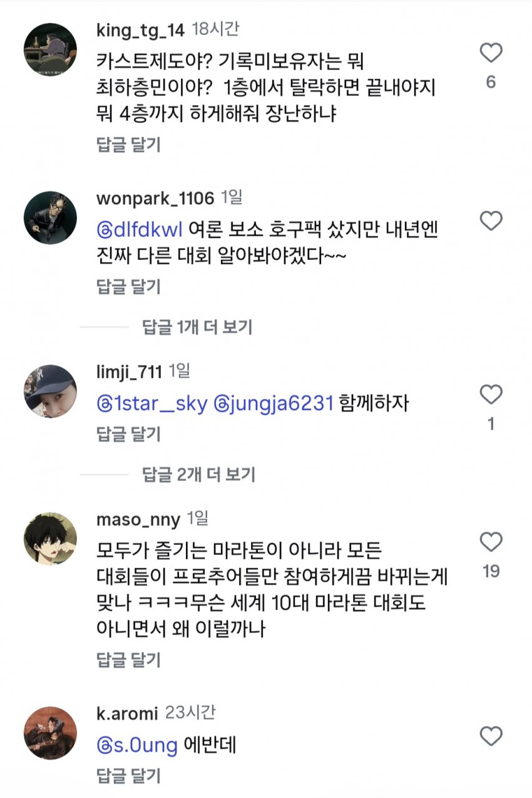Expand '답글 2개 더 보기' replies
The image size is (532, 798).
click(198, 474)
